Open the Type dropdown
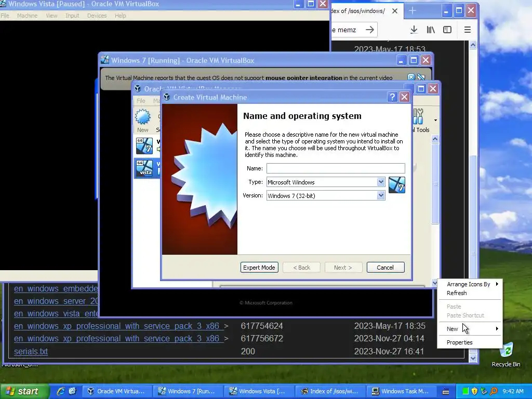 click(381, 182)
